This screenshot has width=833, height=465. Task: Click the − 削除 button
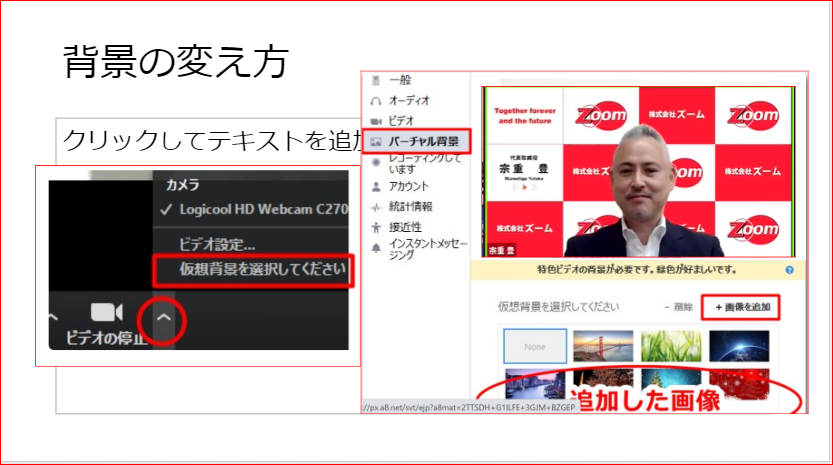(678, 307)
